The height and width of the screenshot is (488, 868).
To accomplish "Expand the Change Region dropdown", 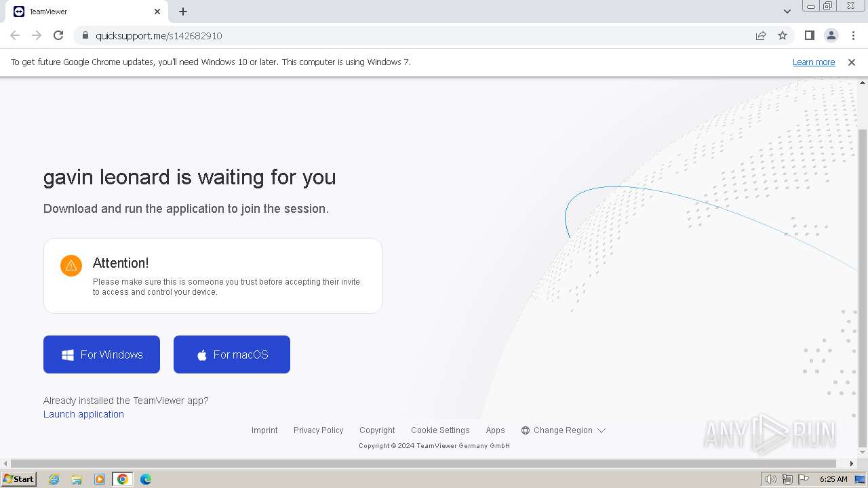I will 563,430.
